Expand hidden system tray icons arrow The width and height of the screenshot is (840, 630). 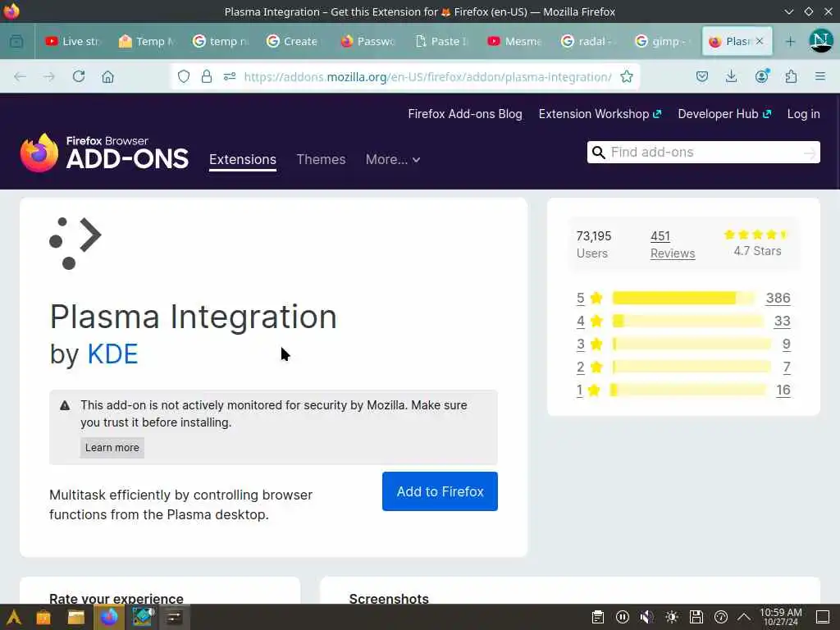pos(744,617)
